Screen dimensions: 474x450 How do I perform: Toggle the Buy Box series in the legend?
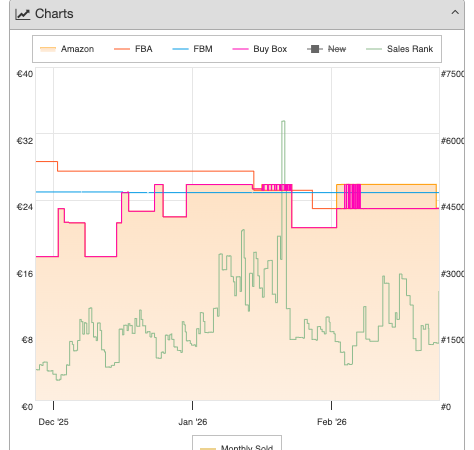pyautogui.click(x=260, y=49)
